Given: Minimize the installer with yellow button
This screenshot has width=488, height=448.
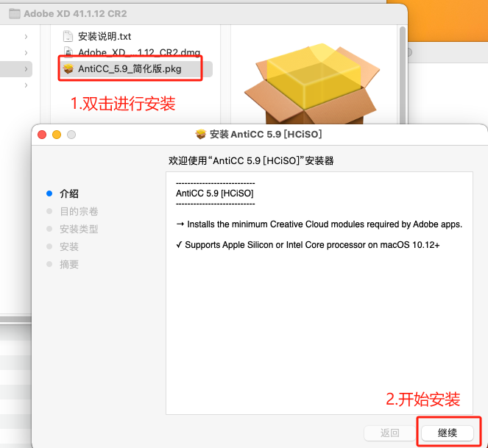Looking at the screenshot, I should (x=57, y=135).
